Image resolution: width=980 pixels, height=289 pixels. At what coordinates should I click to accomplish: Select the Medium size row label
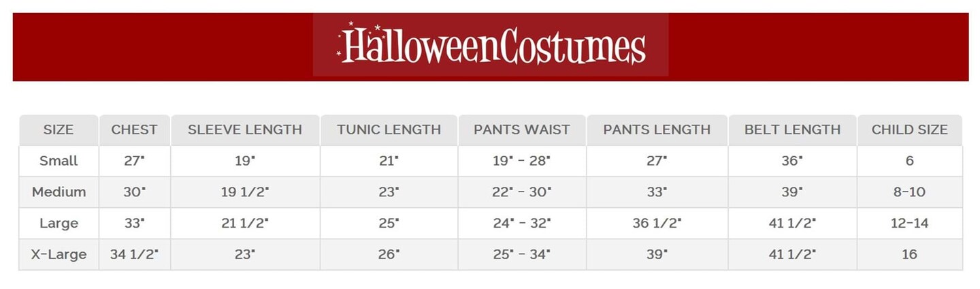point(59,192)
